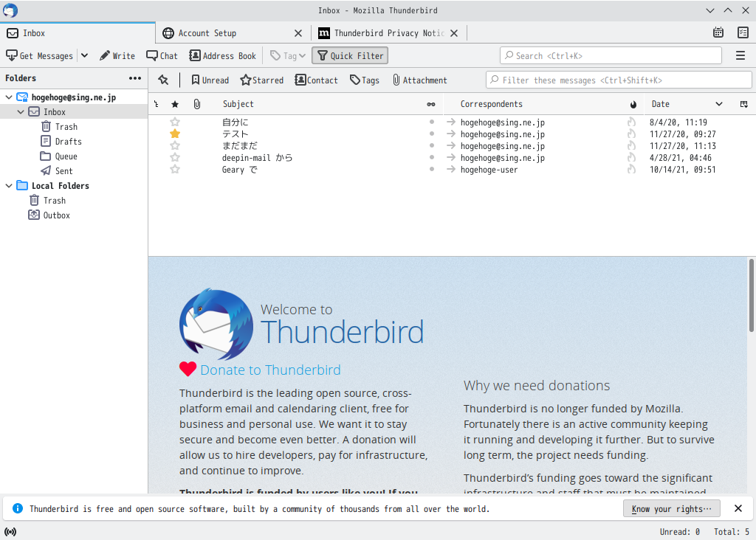Image resolution: width=756 pixels, height=540 pixels.
Task: Open folder pane options (three dots)
Action: click(x=135, y=78)
